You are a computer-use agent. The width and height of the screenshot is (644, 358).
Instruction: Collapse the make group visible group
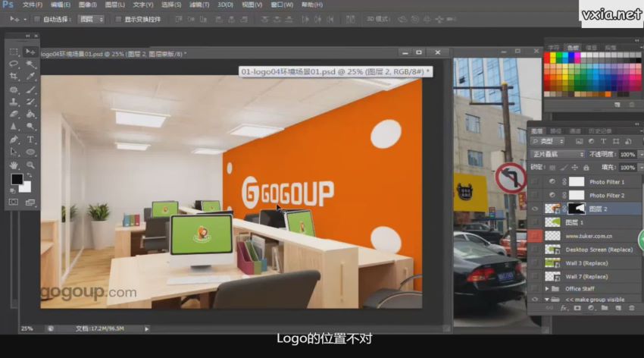point(547,300)
